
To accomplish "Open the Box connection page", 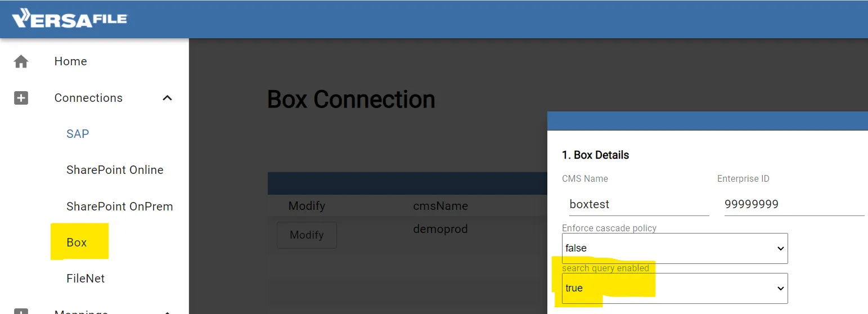I will click(x=77, y=243).
